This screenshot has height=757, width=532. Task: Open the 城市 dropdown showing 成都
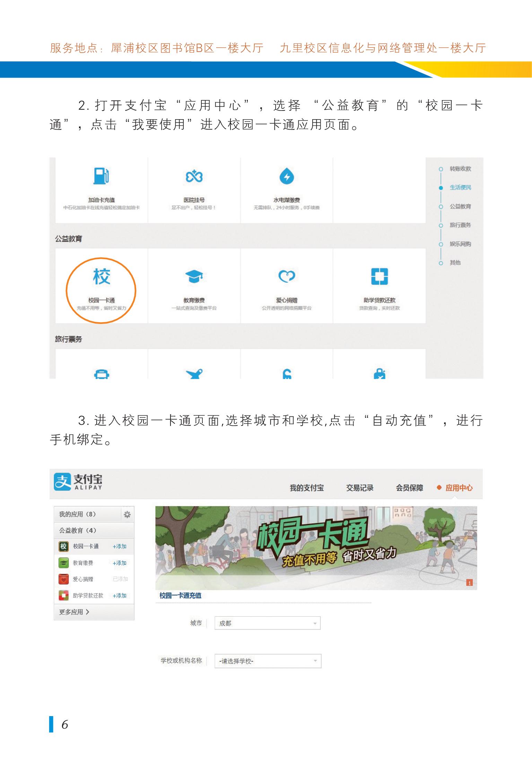tap(267, 623)
